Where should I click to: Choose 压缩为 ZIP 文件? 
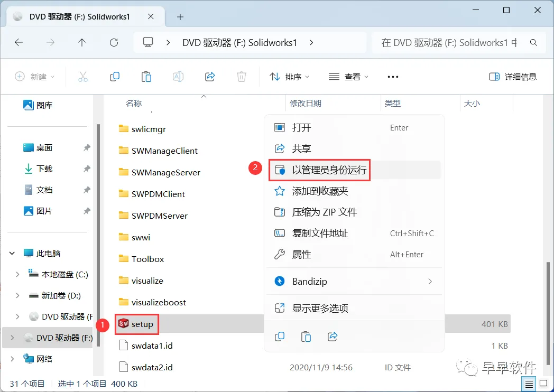(x=354, y=212)
